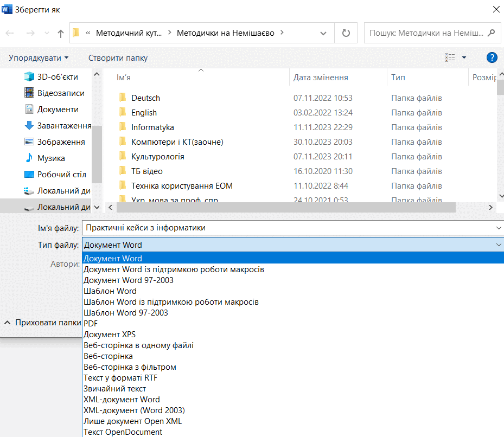This screenshot has height=437, width=504.
Task: Click the Informatyka folder icon
Action: (x=123, y=127)
